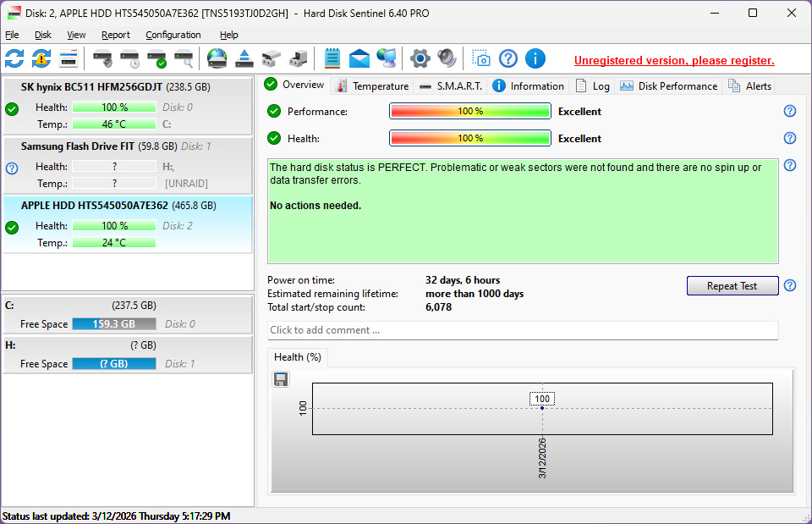Select Samsung Flash Drive FIT disk entry
The height and width of the screenshot is (524, 812).
click(128, 165)
